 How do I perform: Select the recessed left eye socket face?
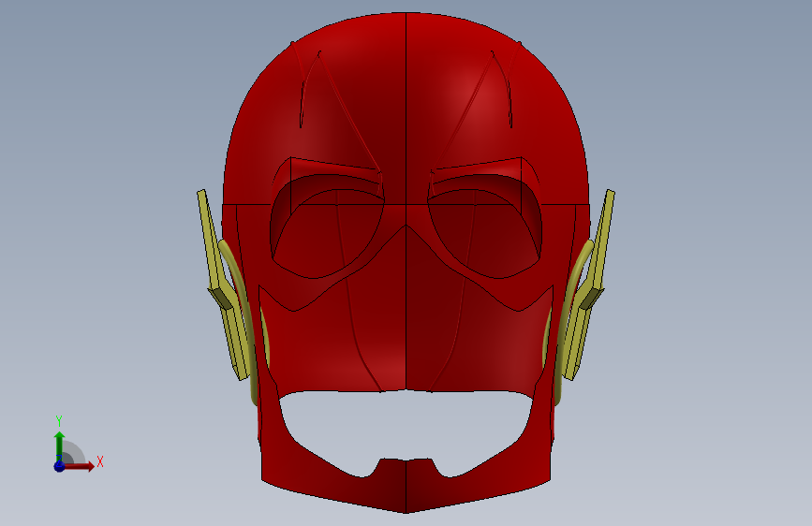[326, 227]
